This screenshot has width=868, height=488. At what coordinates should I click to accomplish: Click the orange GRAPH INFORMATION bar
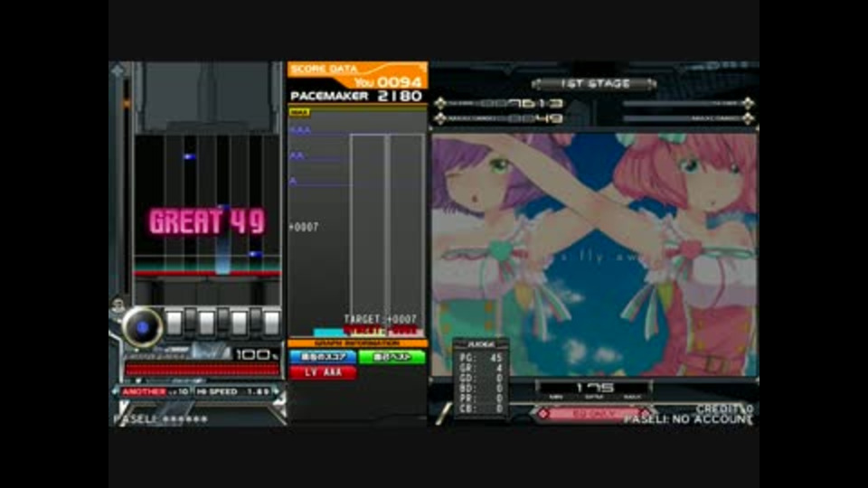click(x=357, y=343)
